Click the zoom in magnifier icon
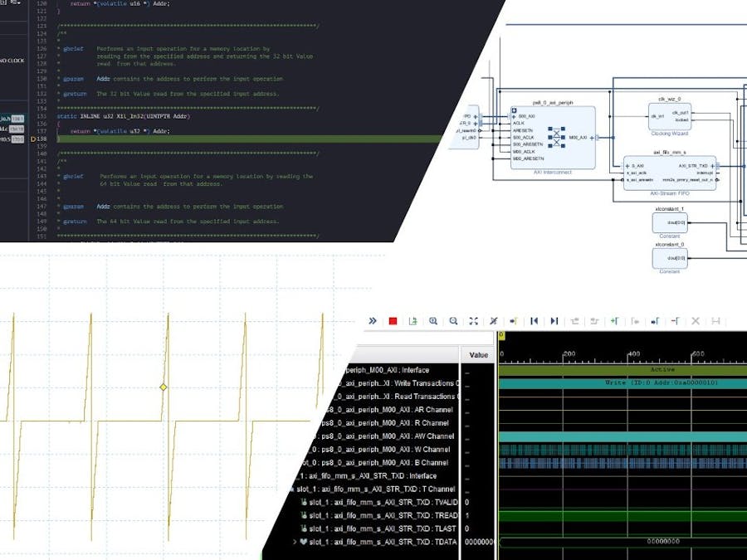Image resolution: width=747 pixels, height=560 pixels. pyautogui.click(x=433, y=321)
